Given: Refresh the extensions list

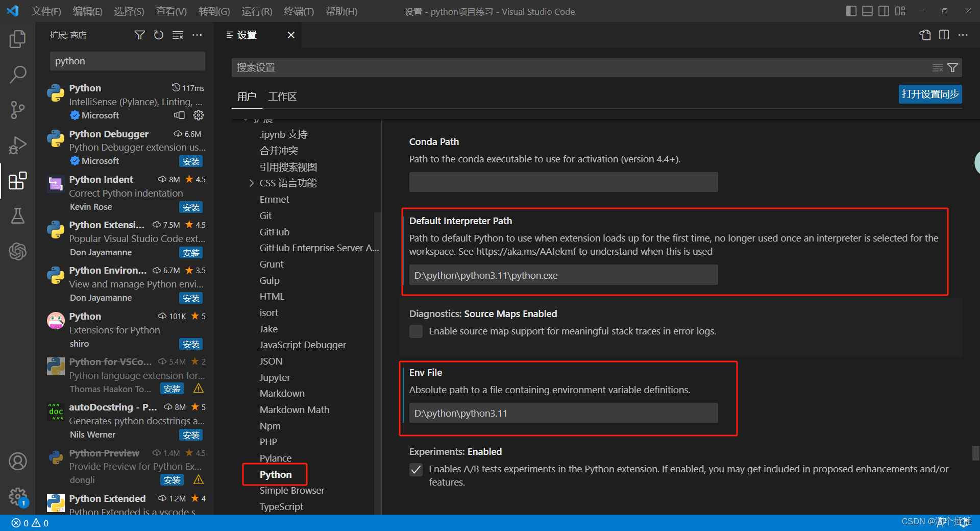Looking at the screenshot, I should pyautogui.click(x=159, y=35).
